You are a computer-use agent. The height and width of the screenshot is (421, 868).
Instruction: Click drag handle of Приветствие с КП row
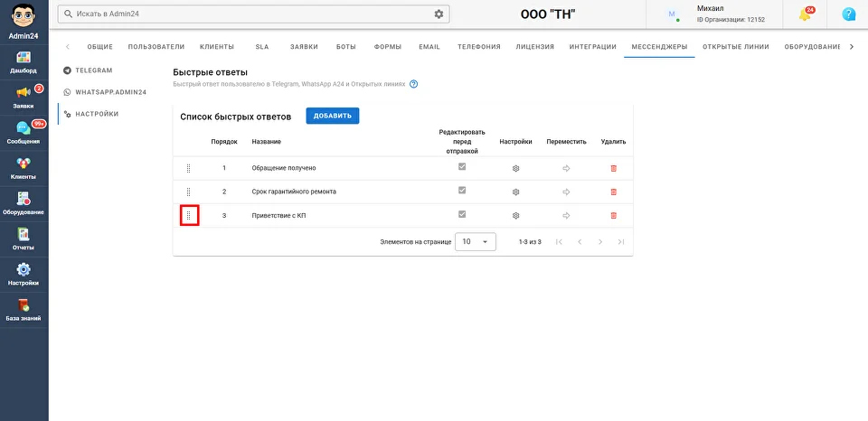(189, 216)
